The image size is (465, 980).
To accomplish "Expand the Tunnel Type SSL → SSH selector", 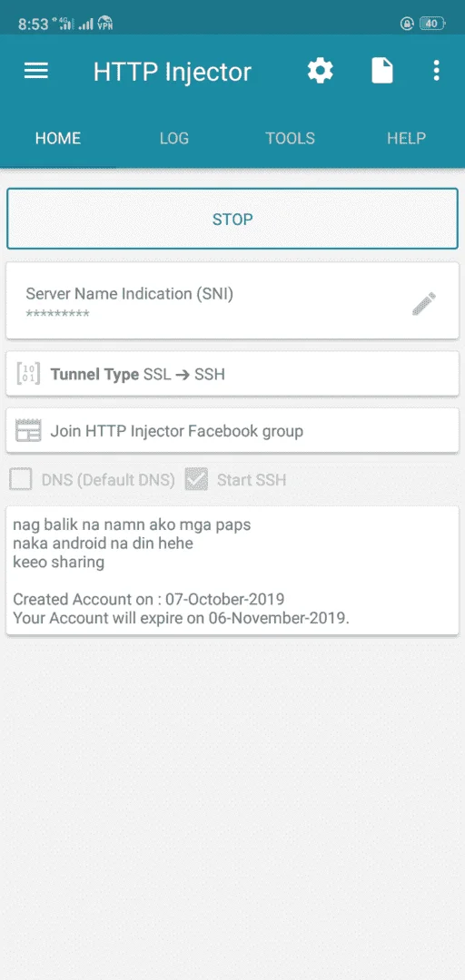I will (x=232, y=375).
